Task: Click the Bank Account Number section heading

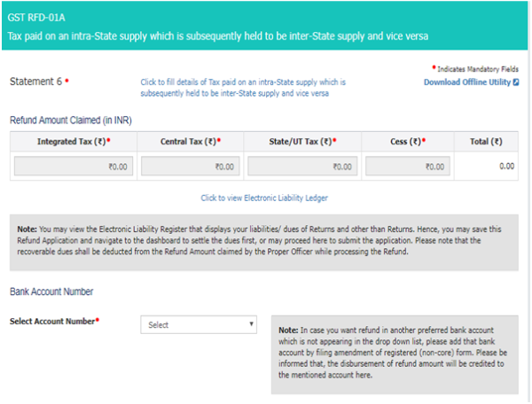Action: pyautogui.click(x=51, y=291)
